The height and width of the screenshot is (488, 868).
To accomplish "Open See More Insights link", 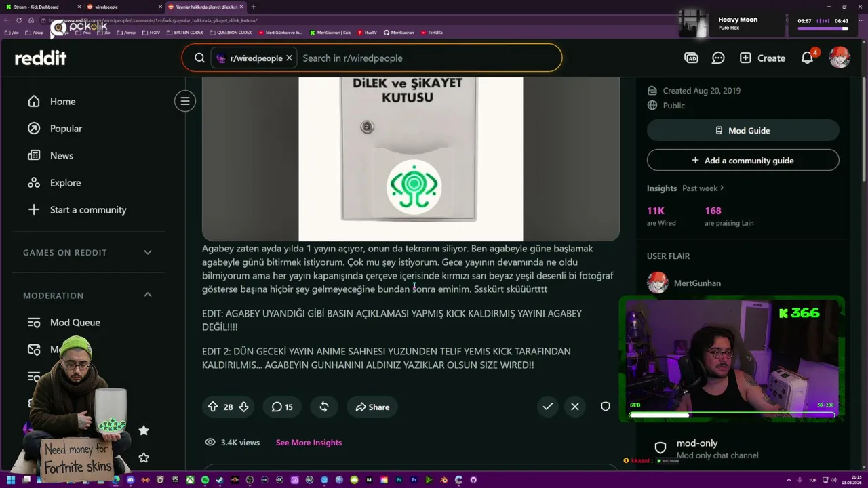I will [x=309, y=443].
